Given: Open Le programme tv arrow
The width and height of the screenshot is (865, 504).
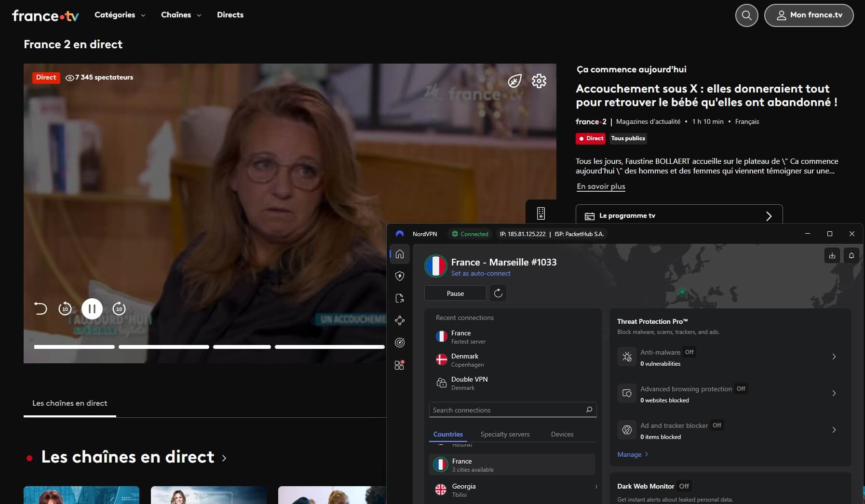Looking at the screenshot, I should coord(769,216).
